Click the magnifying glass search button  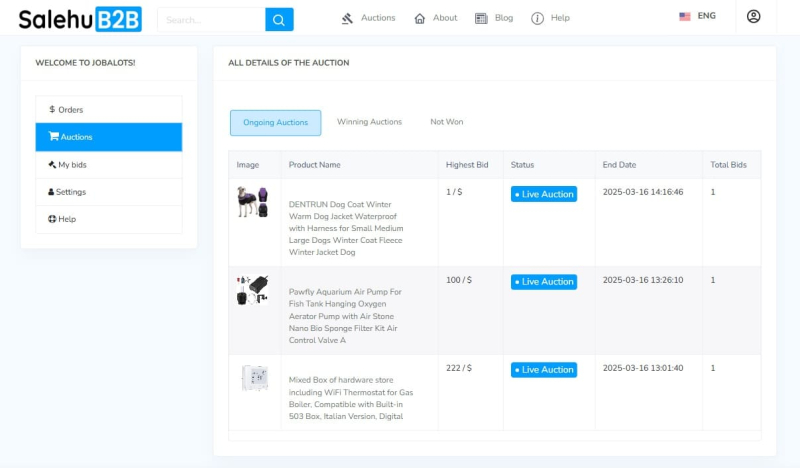point(279,19)
